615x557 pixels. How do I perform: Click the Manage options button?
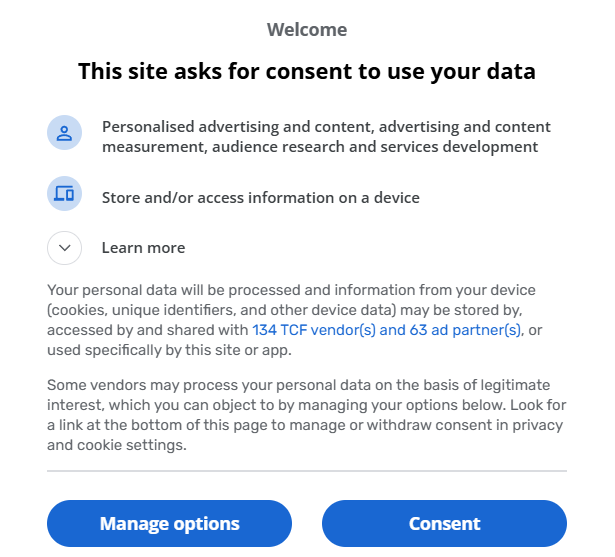pos(169,523)
